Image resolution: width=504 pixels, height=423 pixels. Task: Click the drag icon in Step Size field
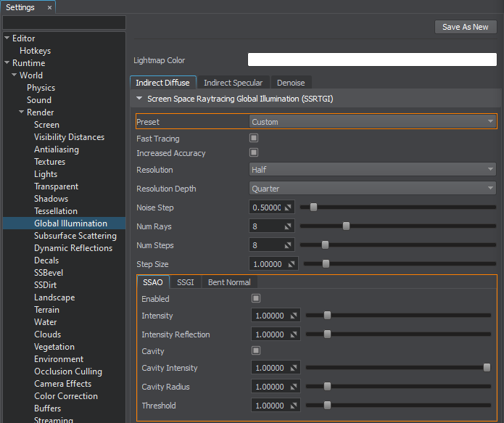[292, 264]
